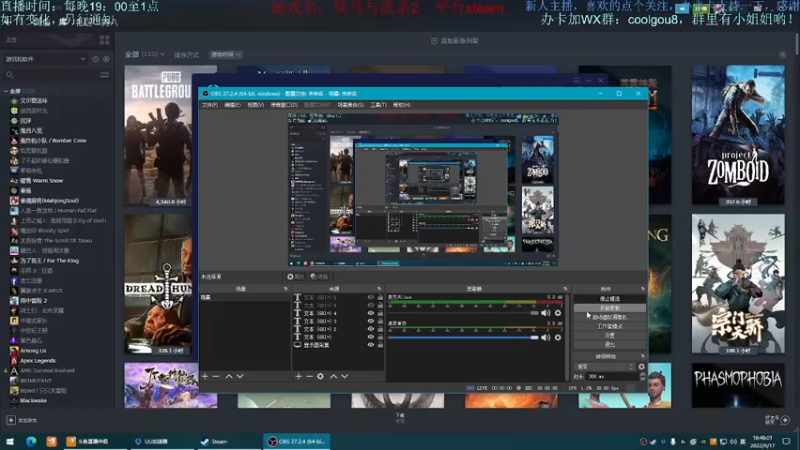Open the OBS Docks menu
The width and height of the screenshot is (800, 450).
(x=284, y=105)
